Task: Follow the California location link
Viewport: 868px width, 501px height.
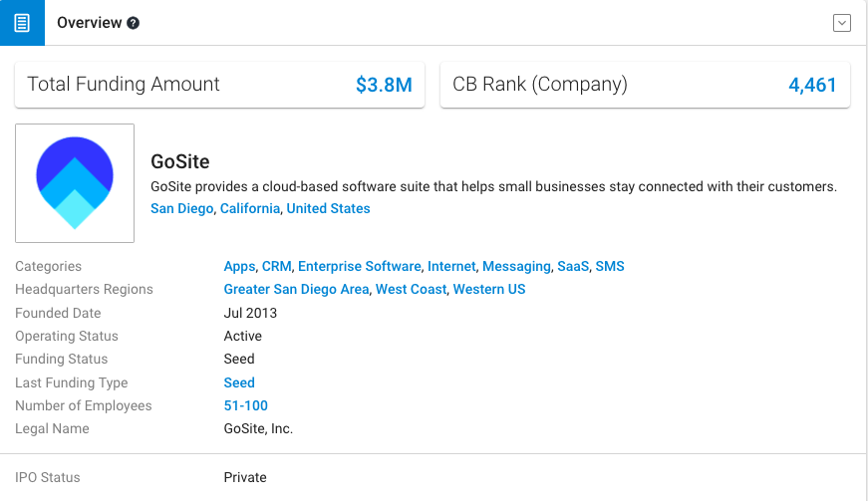Action: [250, 208]
